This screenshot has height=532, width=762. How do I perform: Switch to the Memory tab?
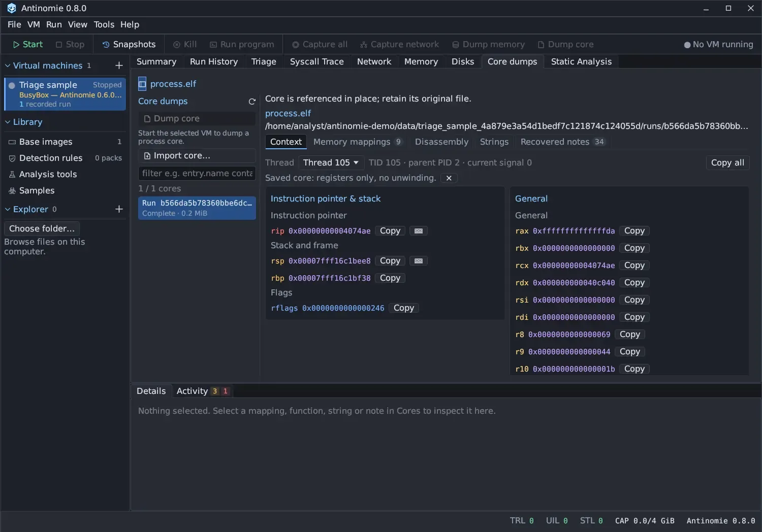point(421,61)
